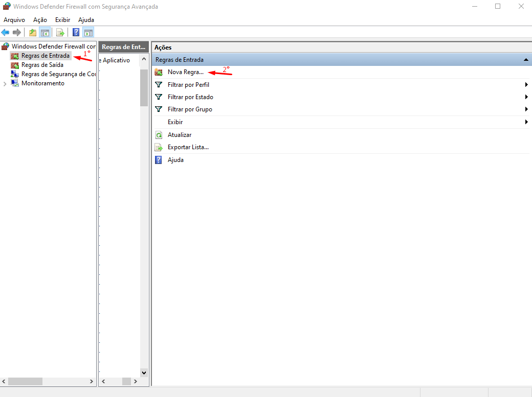The width and height of the screenshot is (532, 397).
Task: Click the Regras de Ent... pane header
Action: click(x=124, y=47)
